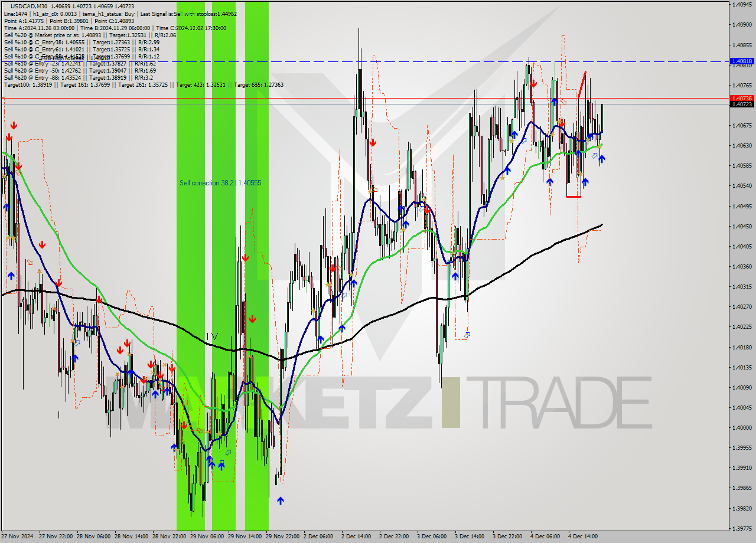756x543 pixels.
Task: Select the red 1.40736 price tag
Action: 742,98
